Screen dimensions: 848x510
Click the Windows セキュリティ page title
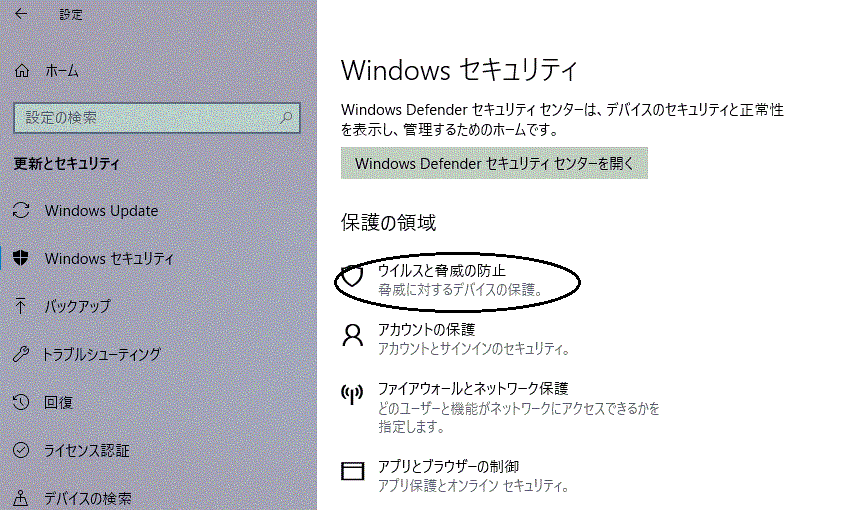pos(459,70)
